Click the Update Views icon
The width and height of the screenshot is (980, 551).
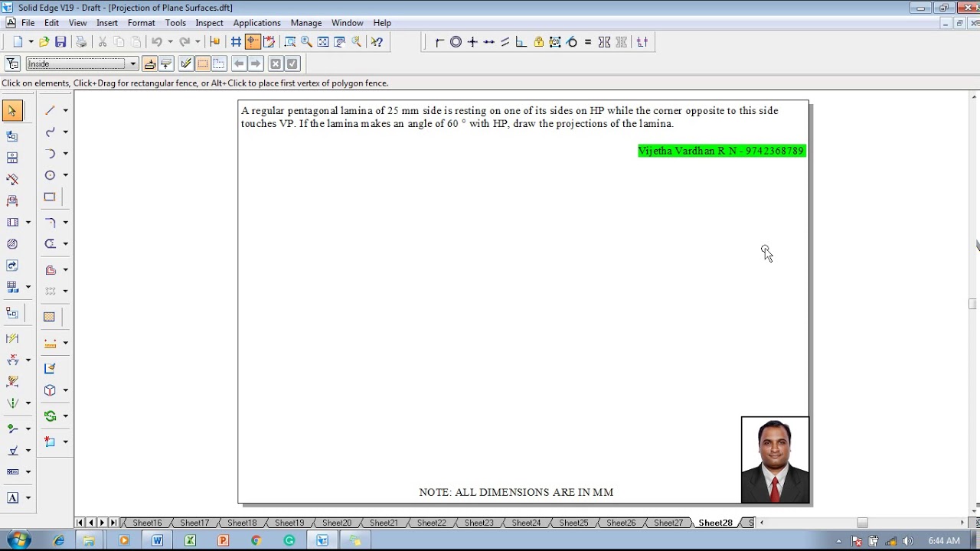coord(12,266)
